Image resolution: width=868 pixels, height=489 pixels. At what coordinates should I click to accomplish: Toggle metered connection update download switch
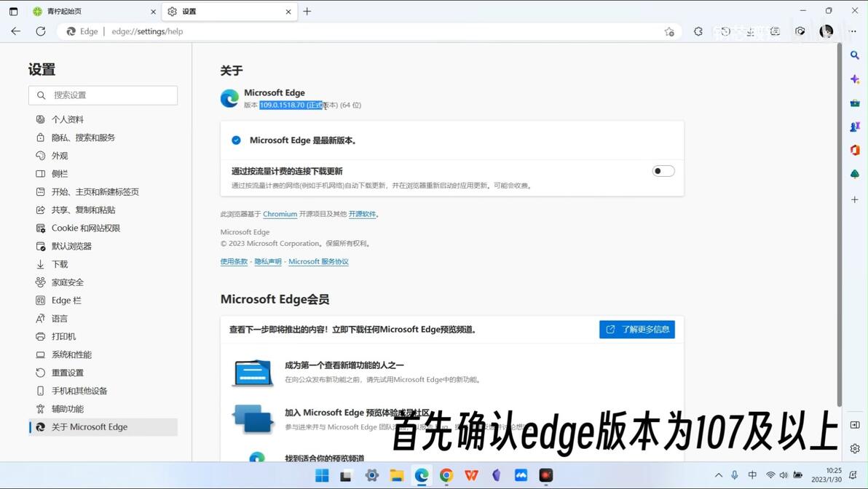tap(663, 171)
